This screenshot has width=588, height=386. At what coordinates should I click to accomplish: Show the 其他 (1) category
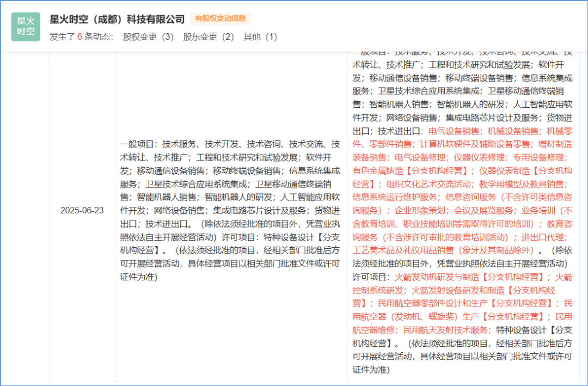260,37
